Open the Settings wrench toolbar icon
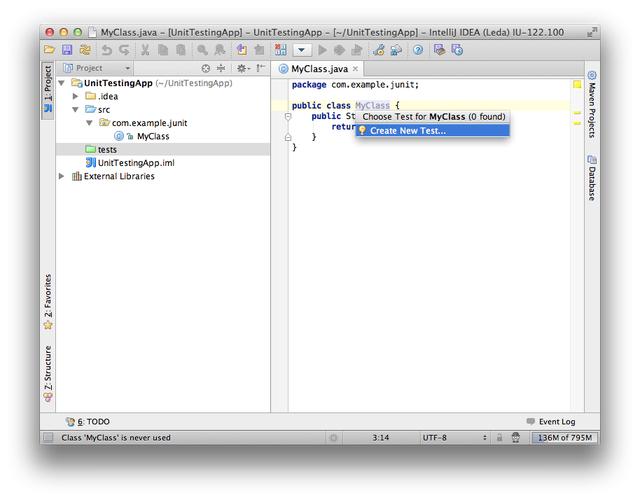 point(378,50)
